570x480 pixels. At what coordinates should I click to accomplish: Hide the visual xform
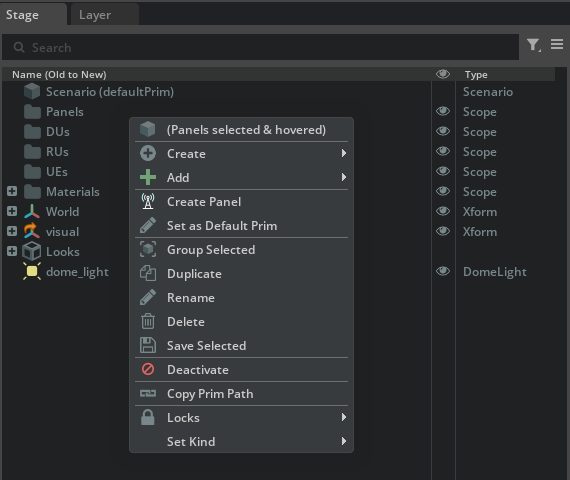(443, 231)
